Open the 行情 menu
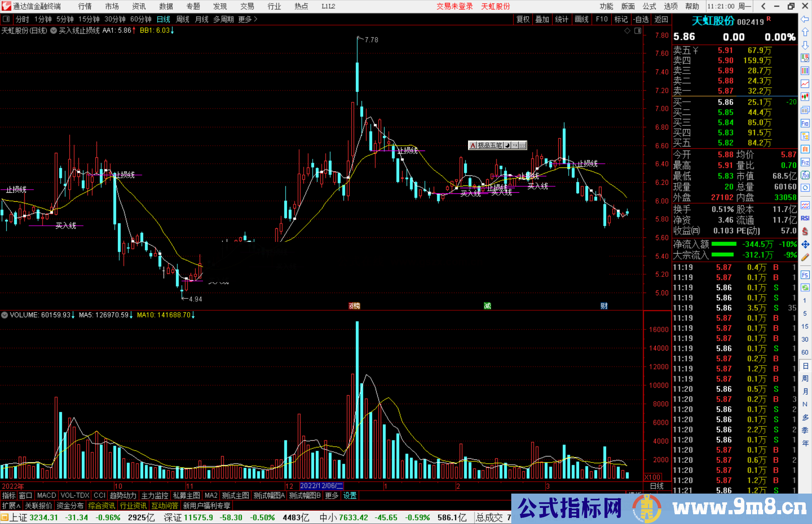 pyautogui.click(x=85, y=6)
